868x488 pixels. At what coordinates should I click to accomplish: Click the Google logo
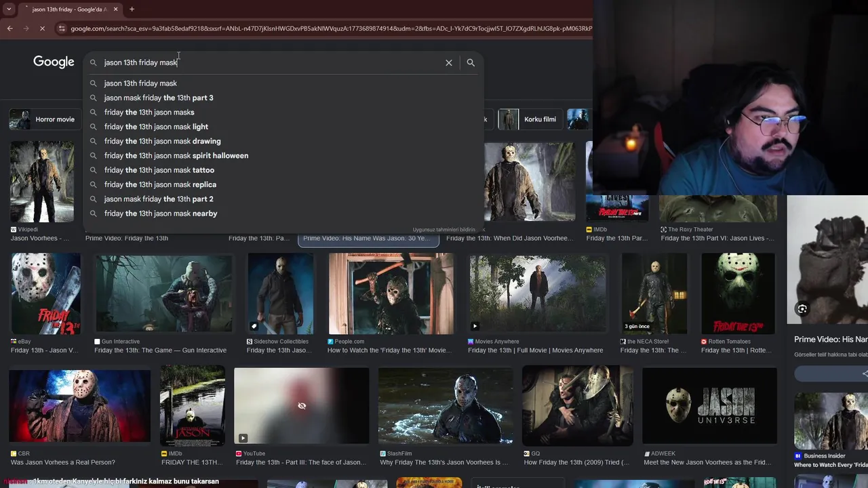tap(54, 62)
